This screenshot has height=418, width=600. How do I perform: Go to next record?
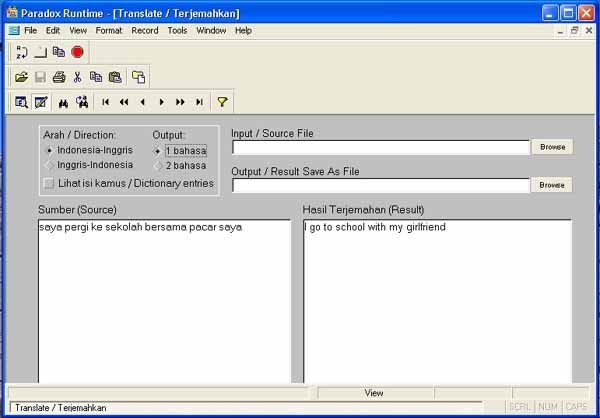(161, 102)
